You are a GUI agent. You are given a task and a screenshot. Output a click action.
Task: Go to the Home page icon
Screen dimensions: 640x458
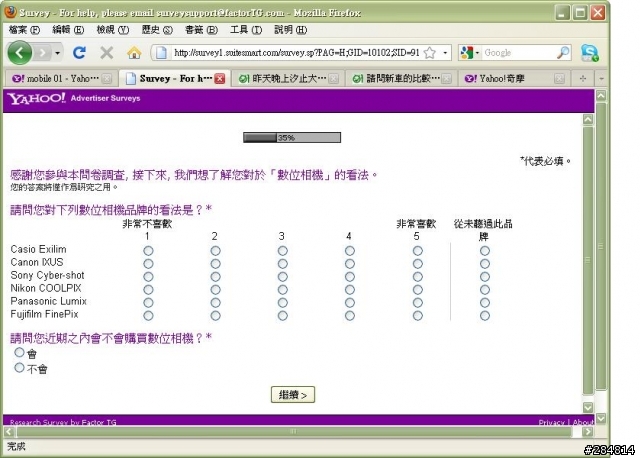(134, 53)
